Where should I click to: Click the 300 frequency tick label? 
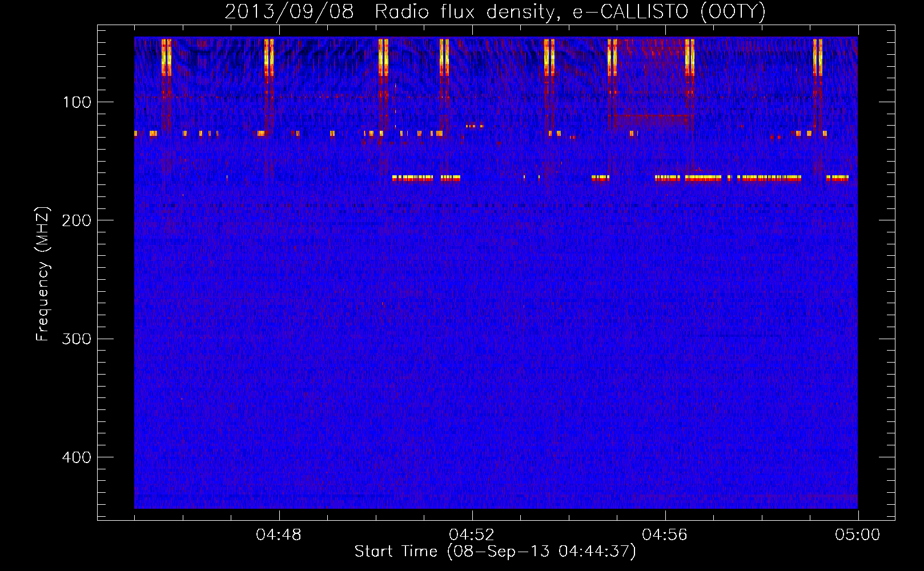click(77, 339)
